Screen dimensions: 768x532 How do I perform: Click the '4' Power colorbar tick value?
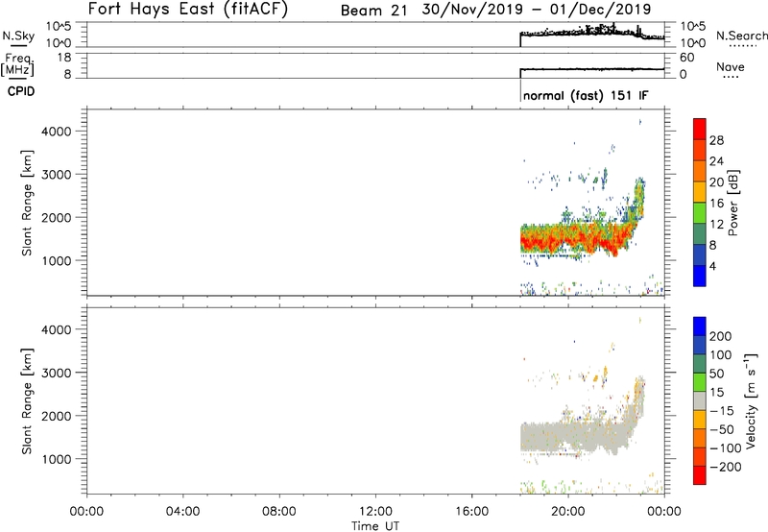(712, 266)
